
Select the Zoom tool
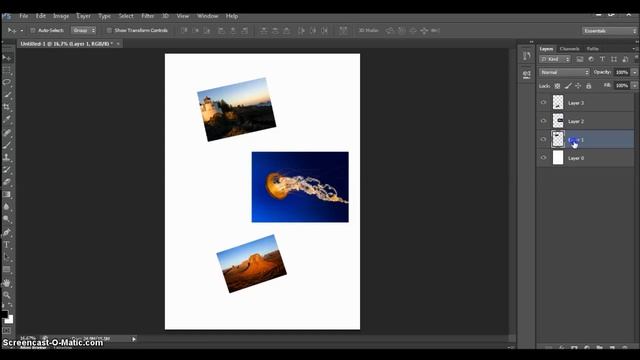coord(7,295)
